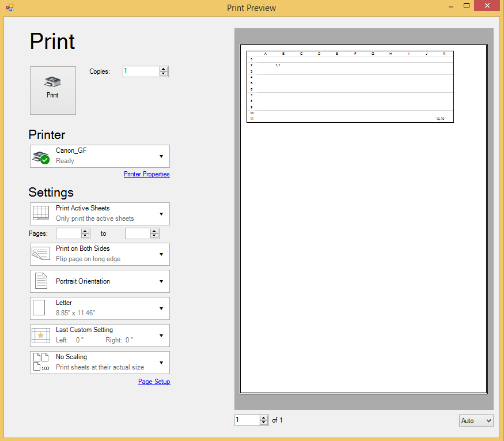Open the Auto zoom dropdown
This screenshot has height=441, width=504.
tap(476, 421)
